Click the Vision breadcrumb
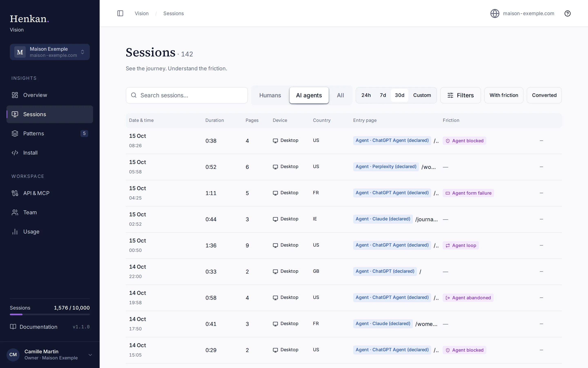The height and width of the screenshot is (368, 588). click(x=142, y=13)
